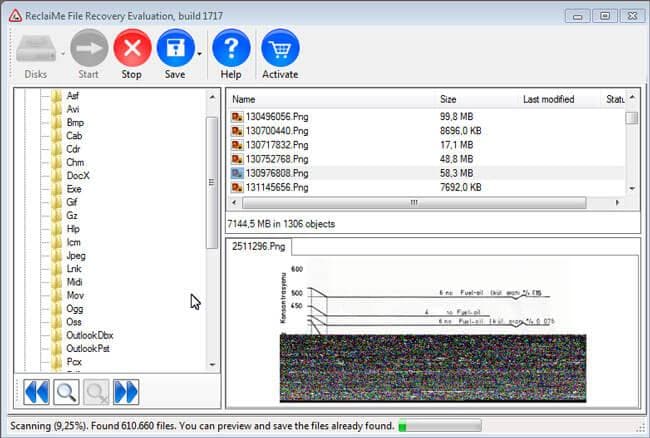The width and height of the screenshot is (650, 438).
Task: Go to next preview with double-right arrows
Action: click(126, 392)
